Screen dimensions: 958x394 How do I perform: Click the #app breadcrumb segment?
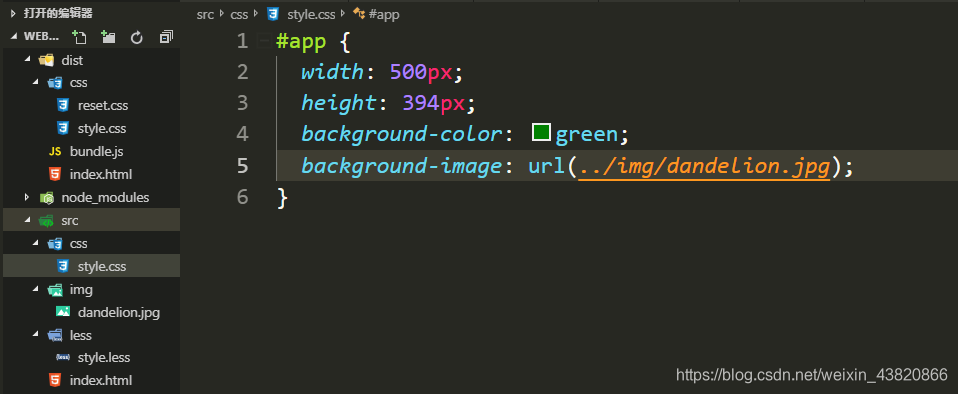click(x=384, y=14)
